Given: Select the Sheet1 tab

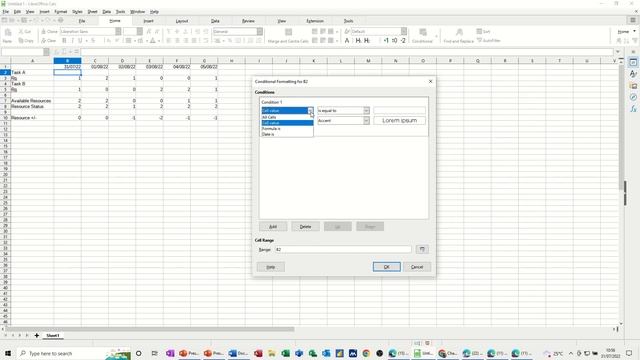Looking at the screenshot, I should (x=53, y=336).
